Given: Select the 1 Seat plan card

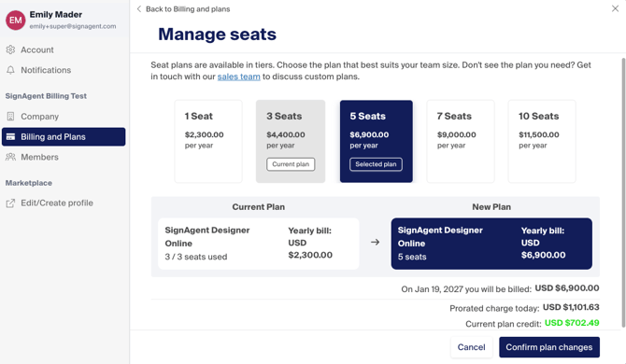Looking at the screenshot, I should [x=208, y=141].
